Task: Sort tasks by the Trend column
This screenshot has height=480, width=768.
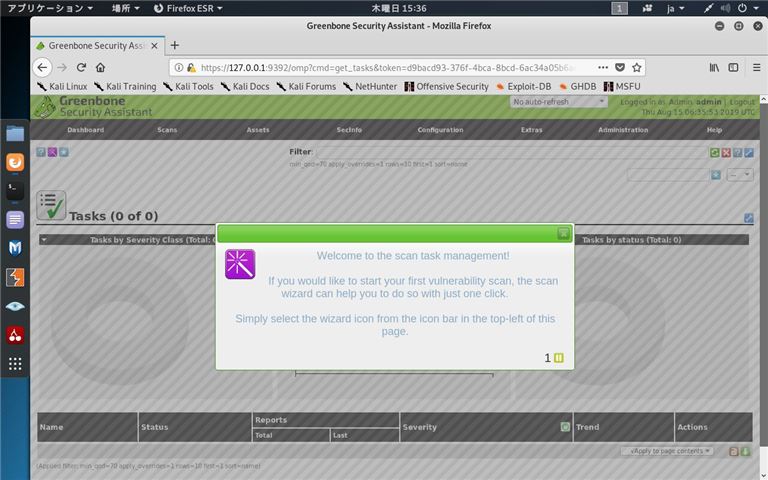Action: tap(587, 427)
